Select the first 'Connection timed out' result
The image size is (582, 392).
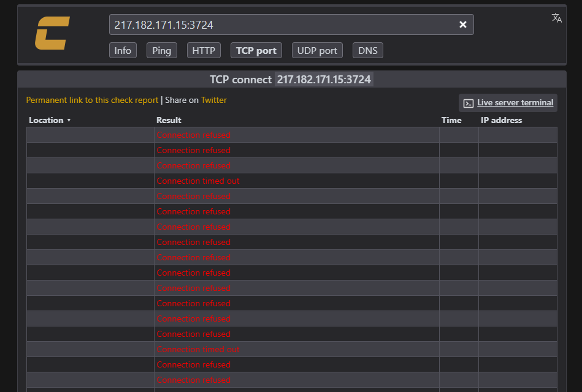click(198, 181)
